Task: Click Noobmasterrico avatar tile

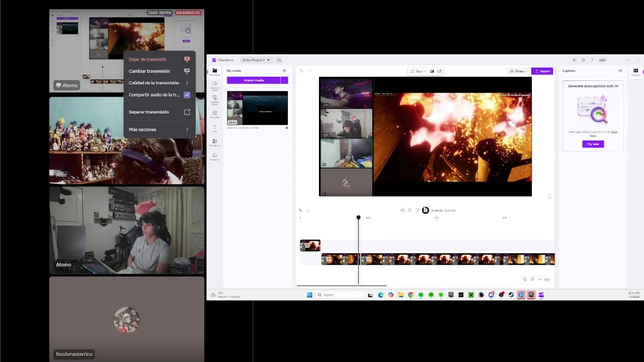Action: tap(127, 319)
